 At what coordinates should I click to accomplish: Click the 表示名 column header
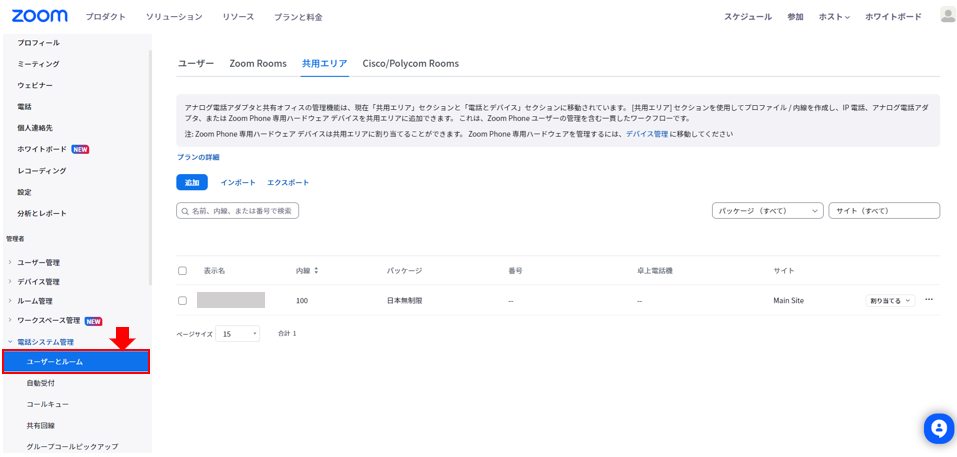point(215,270)
